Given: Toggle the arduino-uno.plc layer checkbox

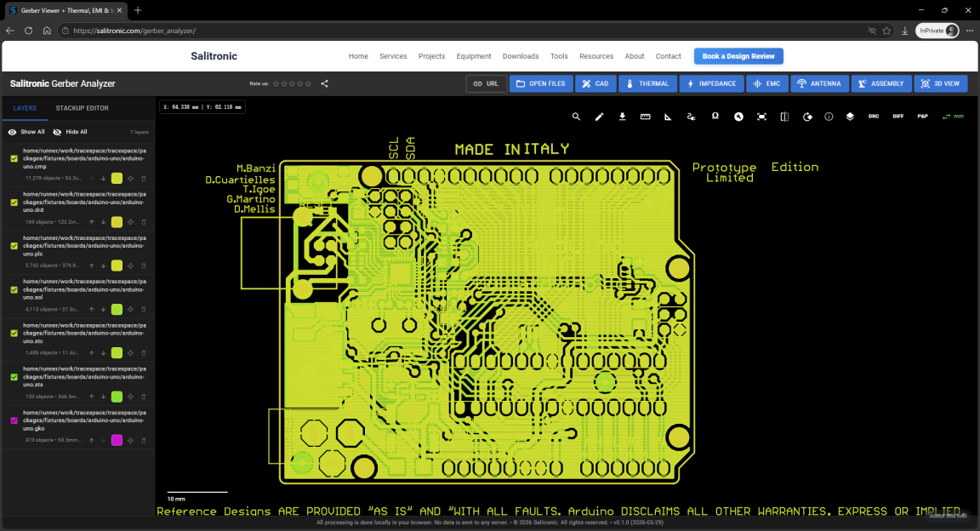Looking at the screenshot, I should 14,247.
